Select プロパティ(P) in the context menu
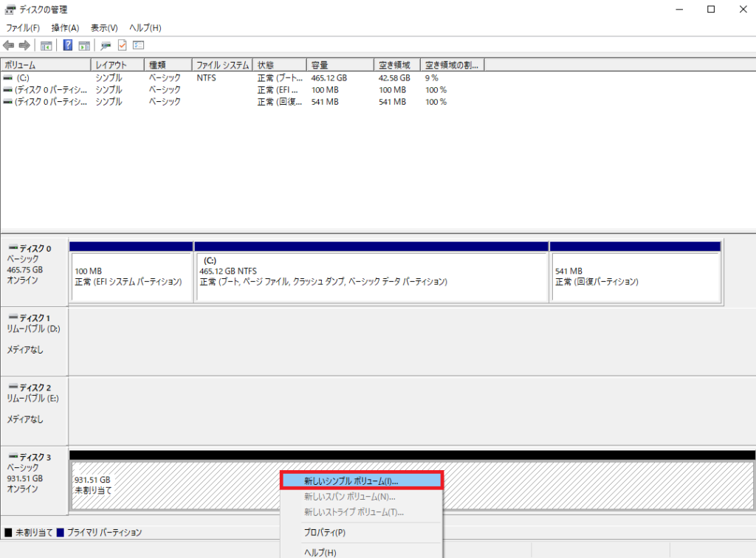This screenshot has width=756, height=558. pyautogui.click(x=325, y=532)
